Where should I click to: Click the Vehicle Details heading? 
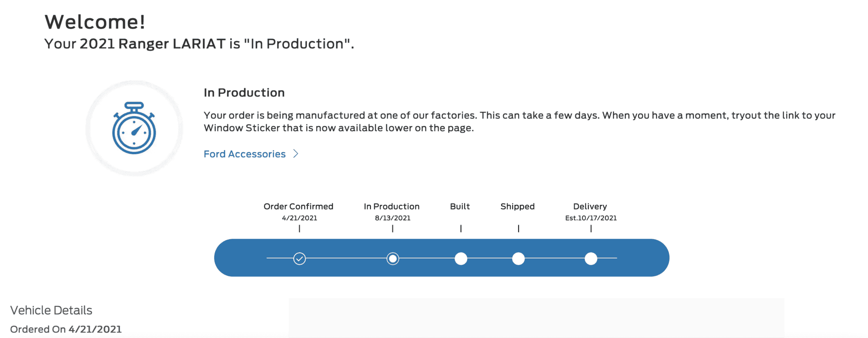(51, 311)
